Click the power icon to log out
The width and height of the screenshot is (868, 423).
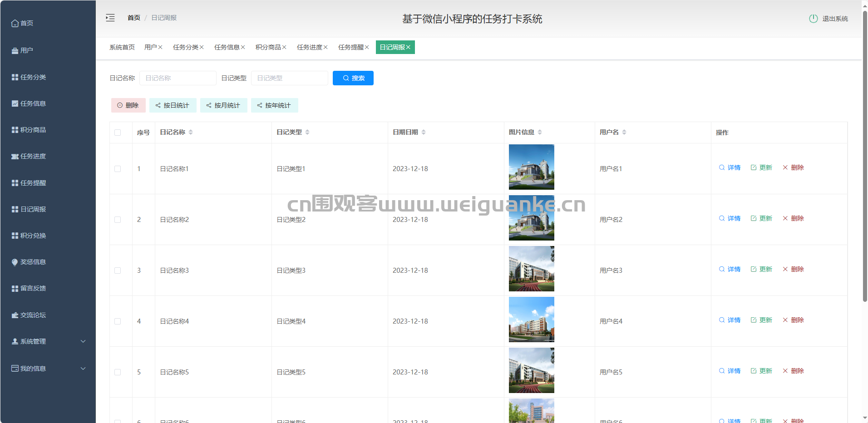tap(813, 19)
